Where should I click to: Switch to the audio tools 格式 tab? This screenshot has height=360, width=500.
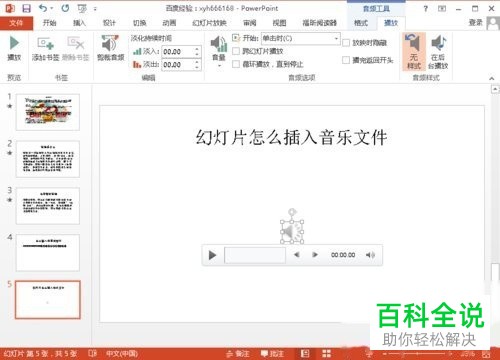tap(361, 23)
